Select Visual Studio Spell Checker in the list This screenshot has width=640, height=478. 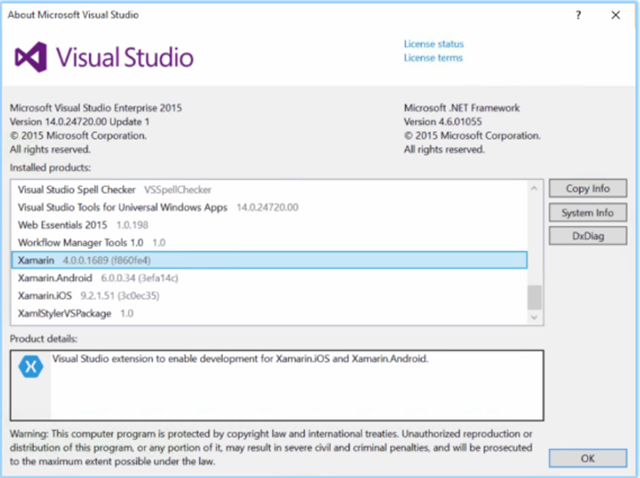(269, 189)
